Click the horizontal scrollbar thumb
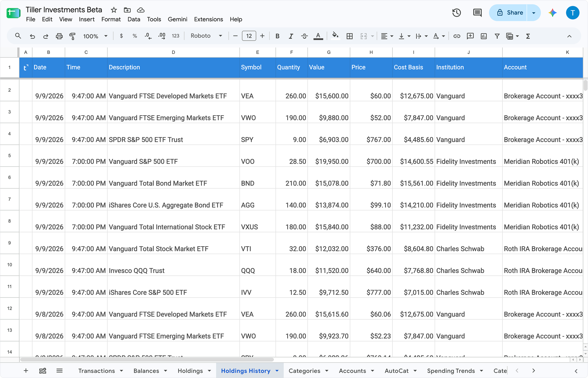588x378 pixels. click(x=147, y=360)
